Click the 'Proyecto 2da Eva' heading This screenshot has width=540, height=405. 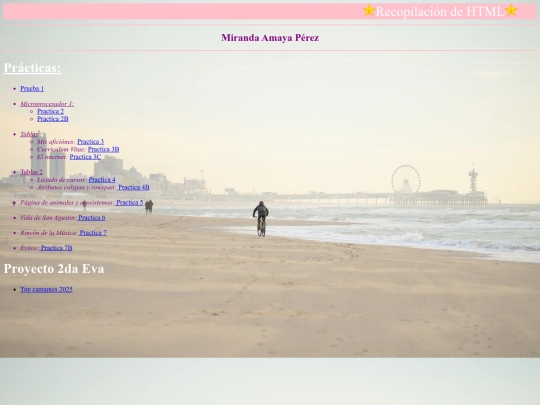[54, 269]
